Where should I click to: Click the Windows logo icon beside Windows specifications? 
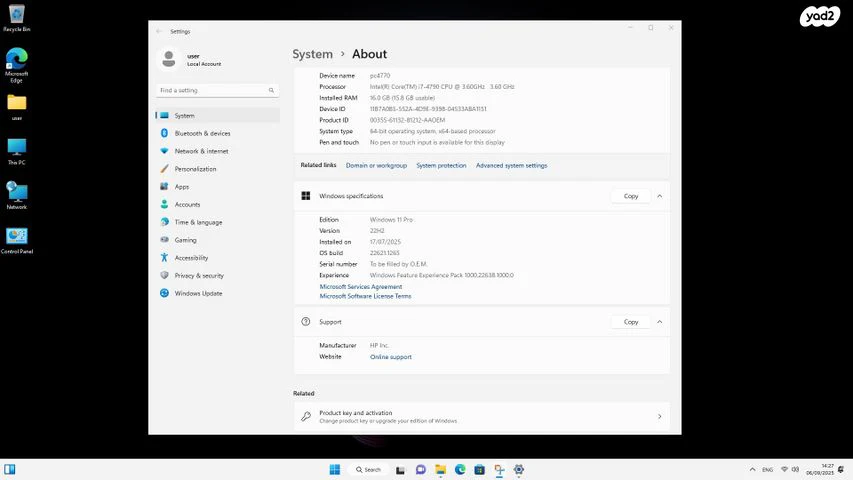pyautogui.click(x=306, y=196)
